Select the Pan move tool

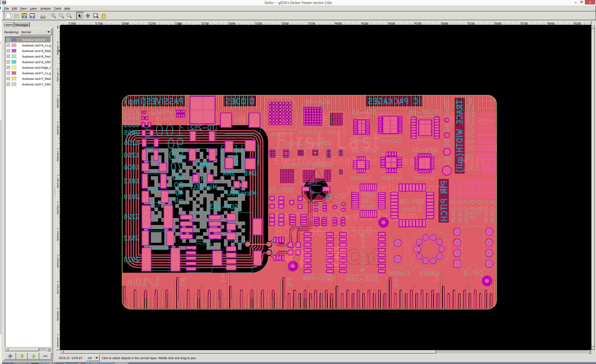[x=88, y=16]
